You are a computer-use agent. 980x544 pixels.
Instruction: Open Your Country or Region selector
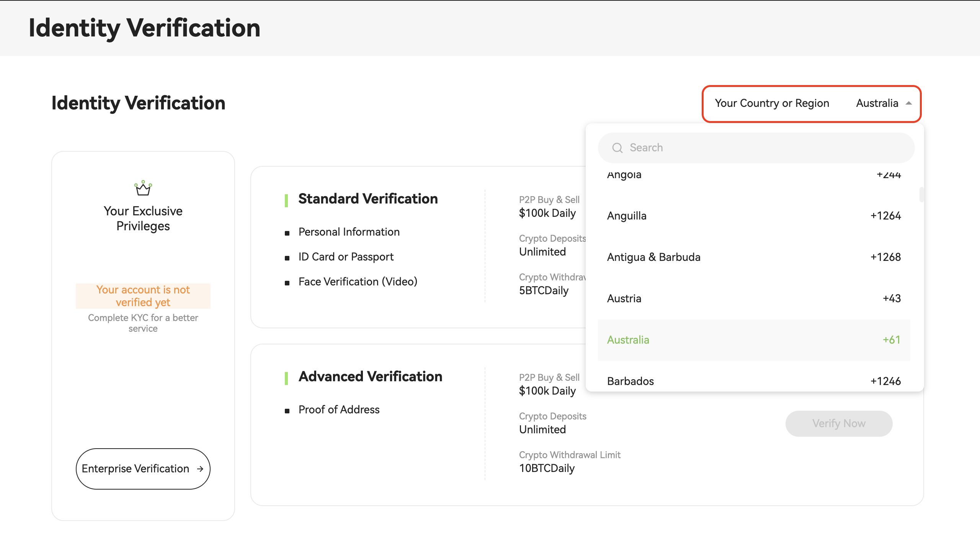click(811, 103)
